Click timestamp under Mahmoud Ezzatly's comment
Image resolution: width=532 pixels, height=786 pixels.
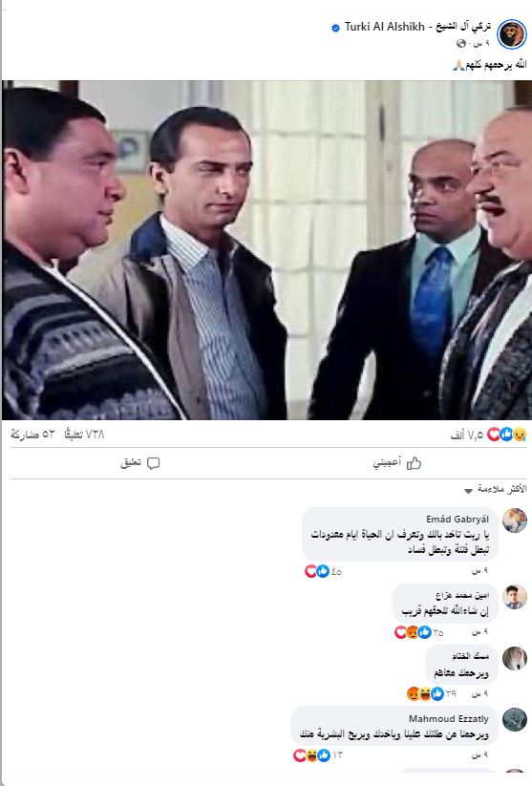pos(479,754)
